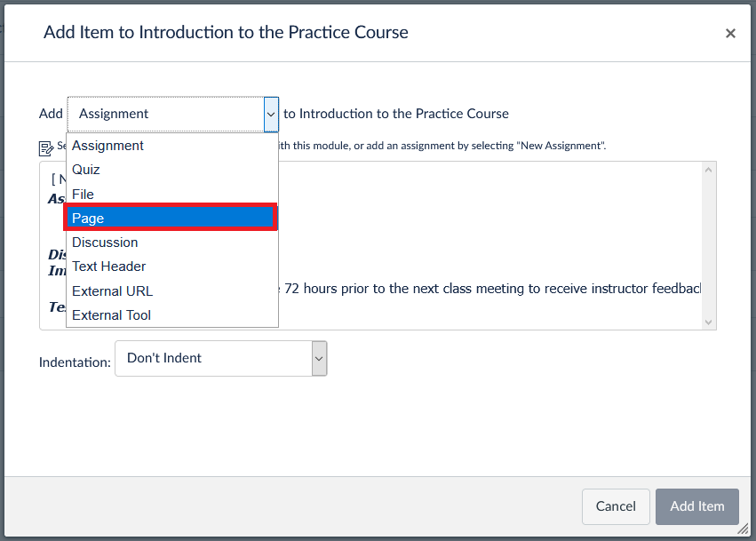
Task: Click the list scroll up arrow
Action: 708,170
